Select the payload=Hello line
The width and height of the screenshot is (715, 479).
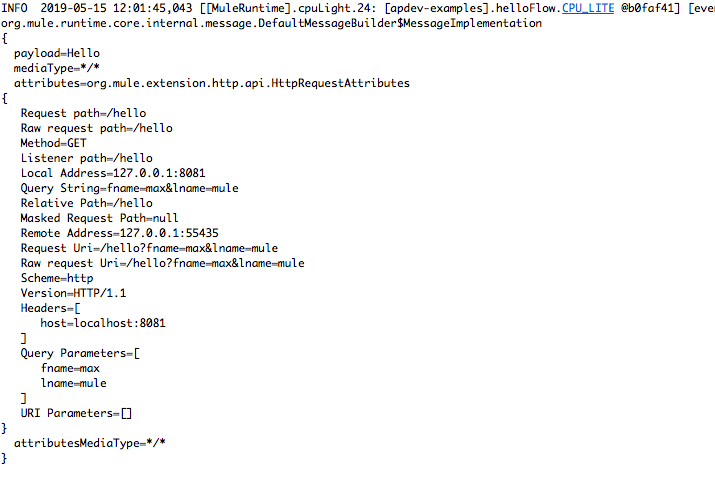click(x=57, y=53)
